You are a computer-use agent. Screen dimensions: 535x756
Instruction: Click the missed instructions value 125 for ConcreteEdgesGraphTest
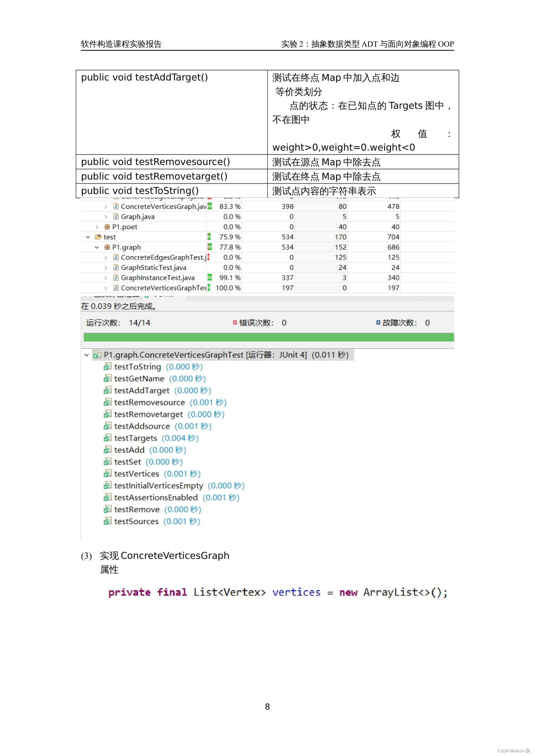(x=341, y=258)
